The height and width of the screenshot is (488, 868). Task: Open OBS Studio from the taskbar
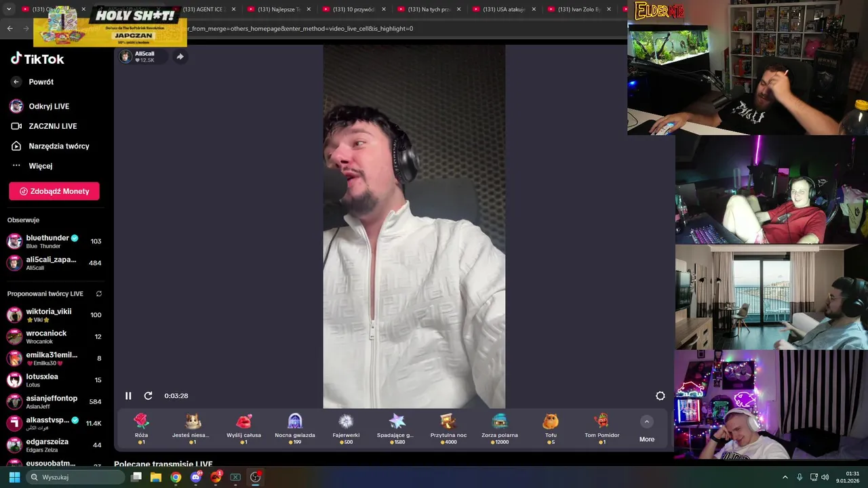pyautogui.click(x=255, y=477)
